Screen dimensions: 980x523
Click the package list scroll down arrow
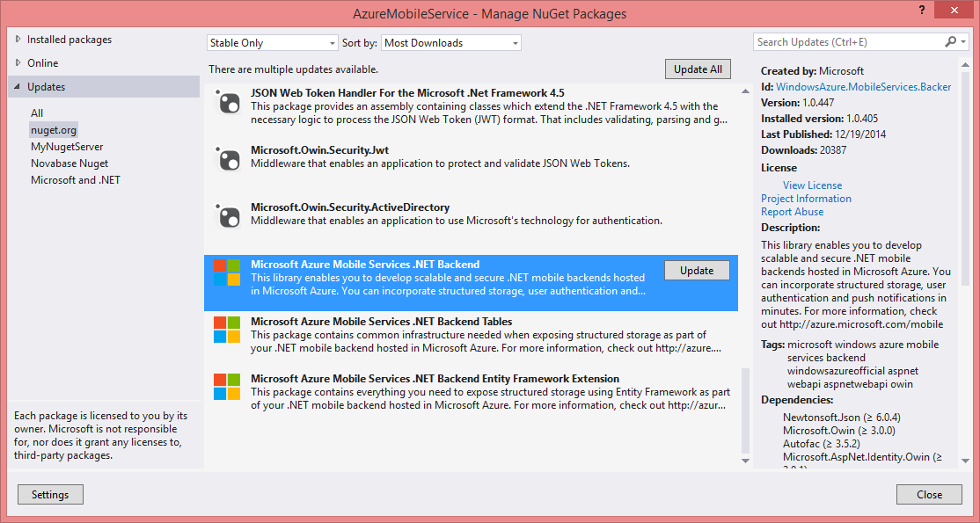tap(745, 461)
